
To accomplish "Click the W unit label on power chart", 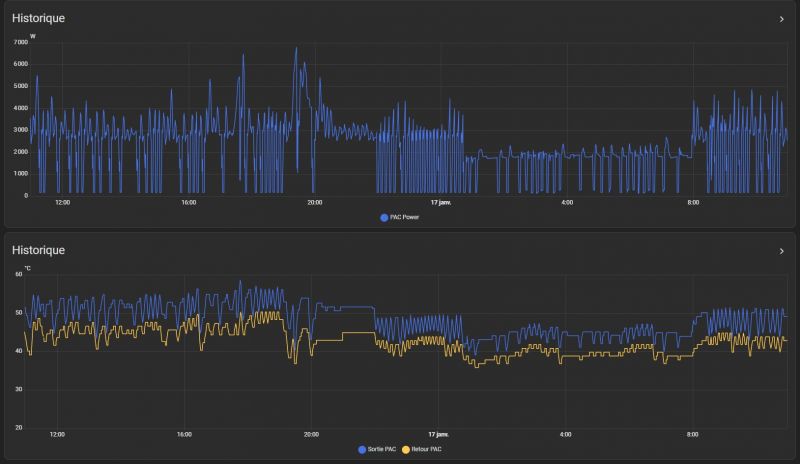I will coord(33,36).
